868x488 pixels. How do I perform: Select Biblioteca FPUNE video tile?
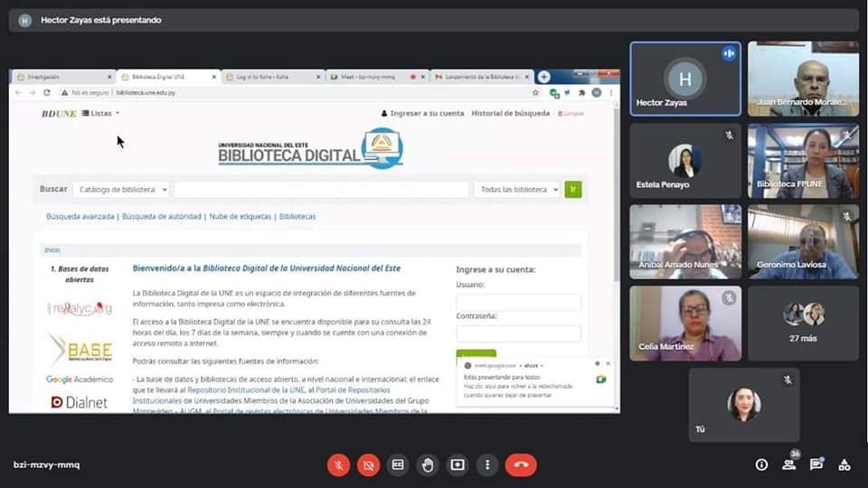(x=803, y=161)
